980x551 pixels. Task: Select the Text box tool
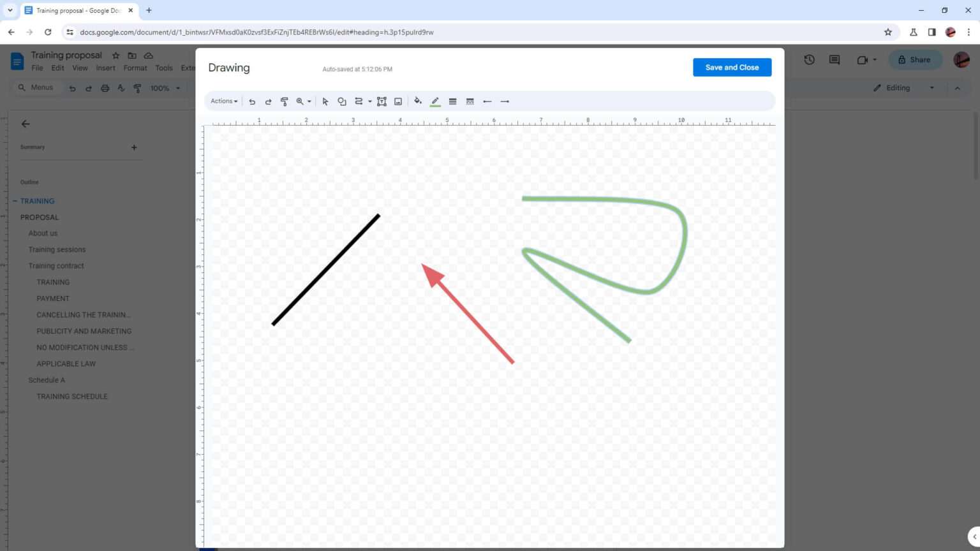pyautogui.click(x=382, y=101)
